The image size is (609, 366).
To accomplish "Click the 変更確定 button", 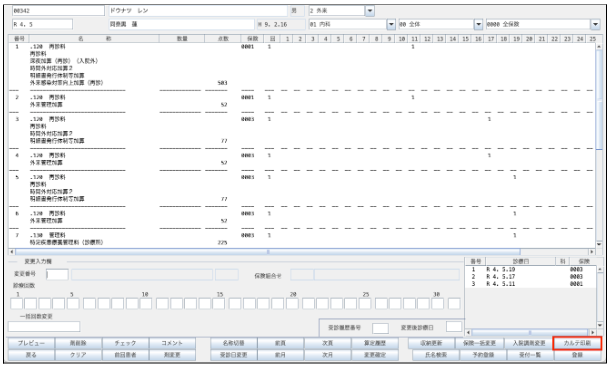I will tap(374, 355).
